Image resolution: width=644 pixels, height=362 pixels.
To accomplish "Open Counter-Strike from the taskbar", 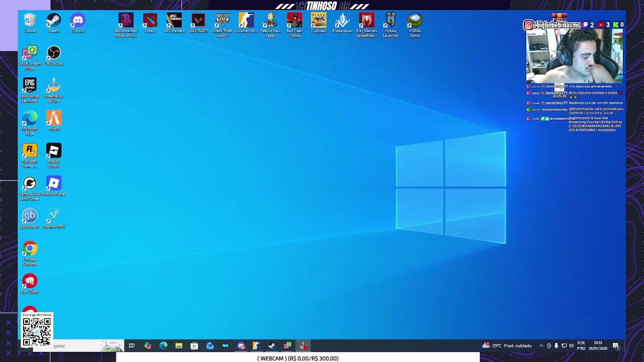I will [256, 345].
